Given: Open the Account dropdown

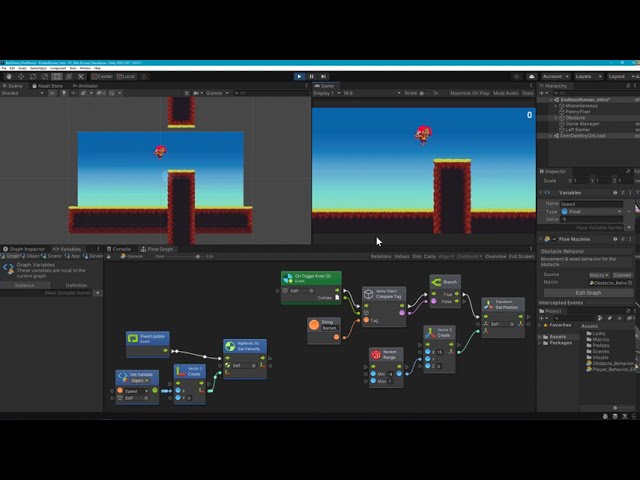Looking at the screenshot, I should (555, 76).
